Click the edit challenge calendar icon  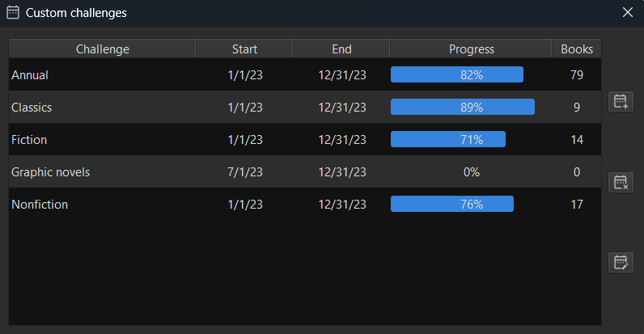[x=621, y=262]
